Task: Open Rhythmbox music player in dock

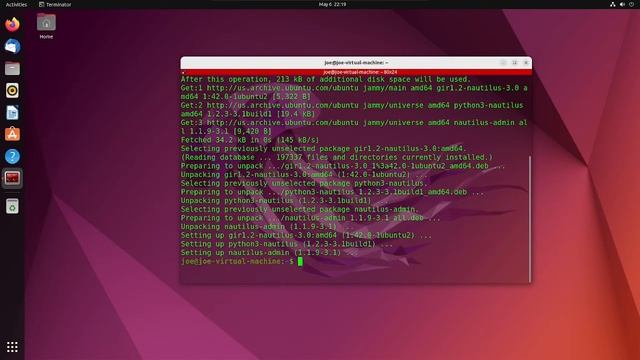Action: (x=12, y=91)
